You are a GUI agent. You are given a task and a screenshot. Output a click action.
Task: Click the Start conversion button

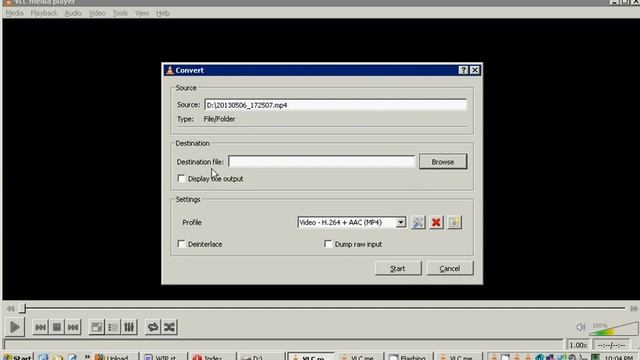[x=398, y=268]
